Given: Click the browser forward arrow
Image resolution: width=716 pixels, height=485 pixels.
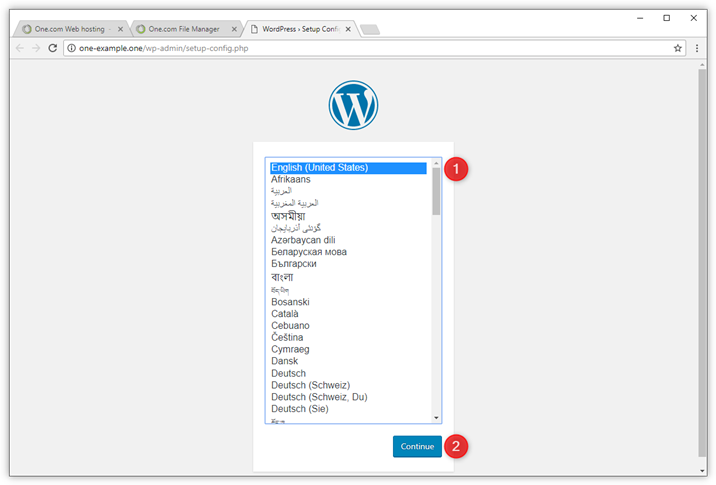Looking at the screenshot, I should click(36, 48).
